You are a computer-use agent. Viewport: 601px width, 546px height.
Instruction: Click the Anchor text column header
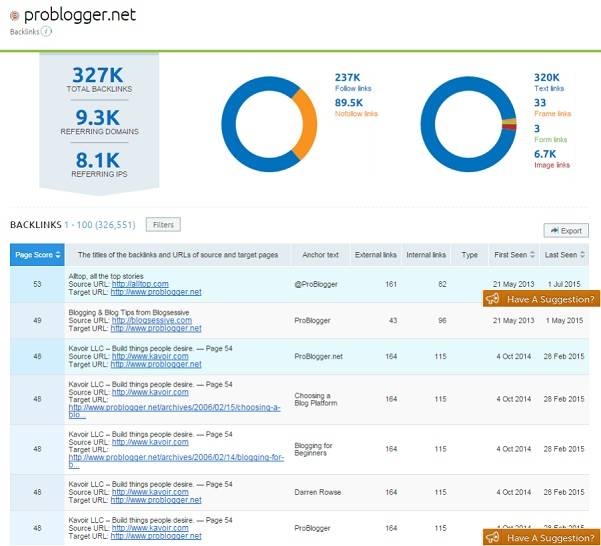pyautogui.click(x=320, y=254)
